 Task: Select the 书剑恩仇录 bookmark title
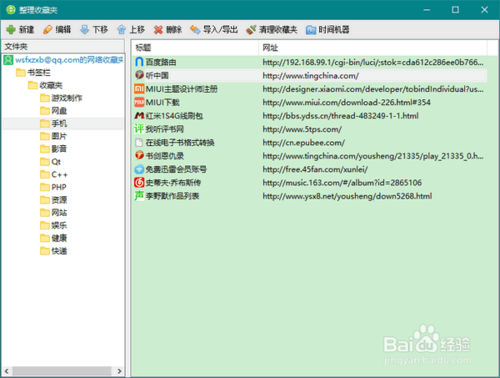pos(165,156)
